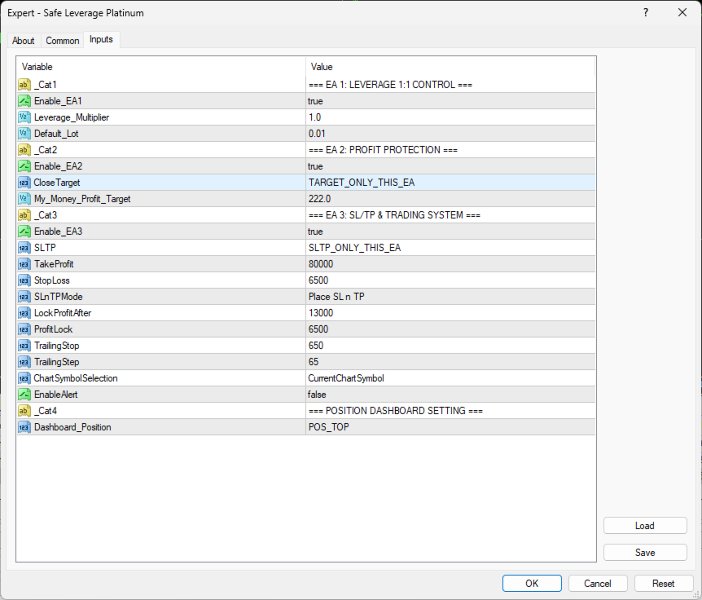
Task: Click the Cancel button
Action: pos(598,583)
